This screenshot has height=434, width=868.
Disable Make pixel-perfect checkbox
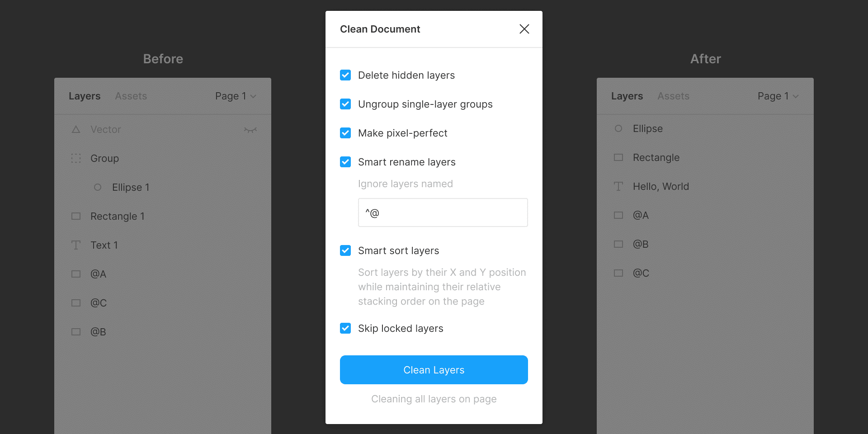(345, 133)
